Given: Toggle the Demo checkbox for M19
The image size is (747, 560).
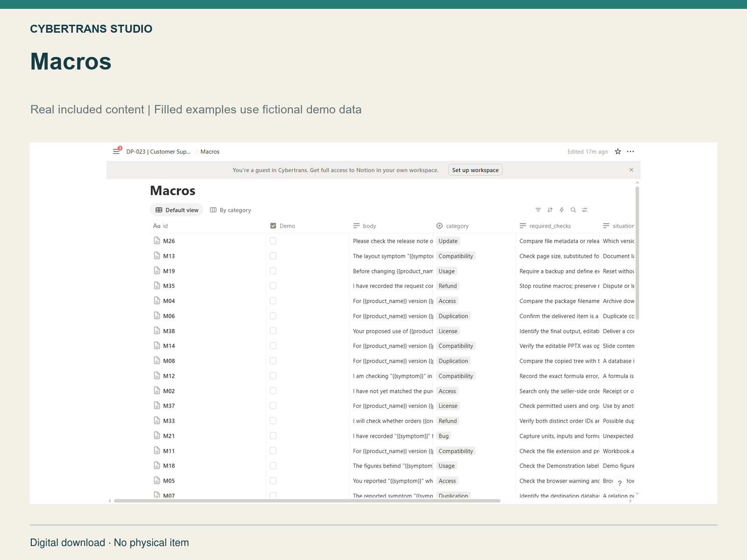Looking at the screenshot, I should point(273,271).
